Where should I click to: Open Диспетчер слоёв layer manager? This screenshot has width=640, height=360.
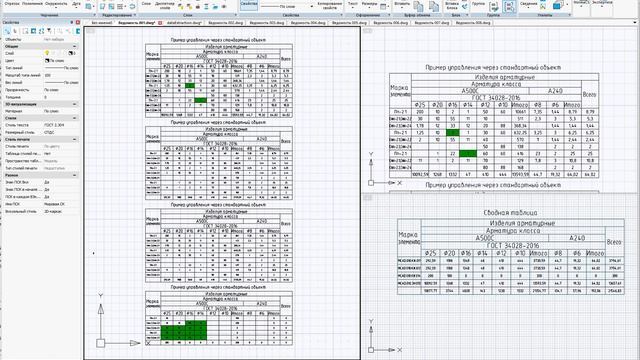coord(165,5)
